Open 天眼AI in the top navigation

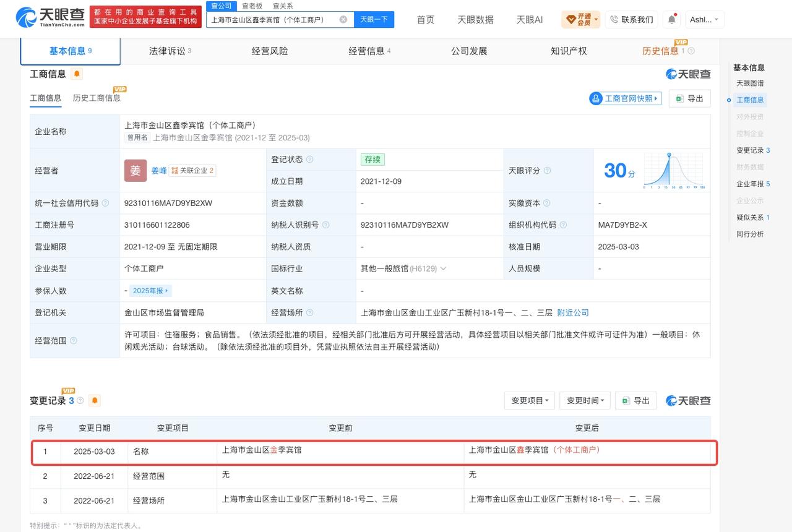click(530, 19)
